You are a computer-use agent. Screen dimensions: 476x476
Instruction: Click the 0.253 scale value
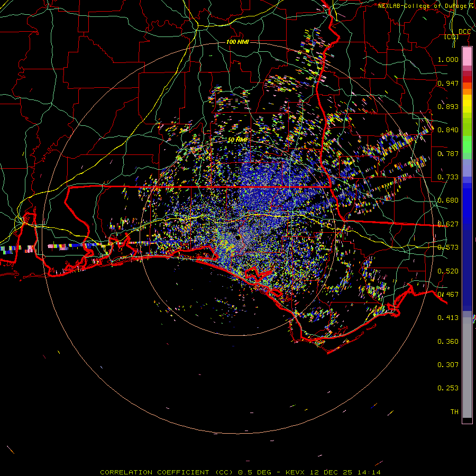click(448, 388)
